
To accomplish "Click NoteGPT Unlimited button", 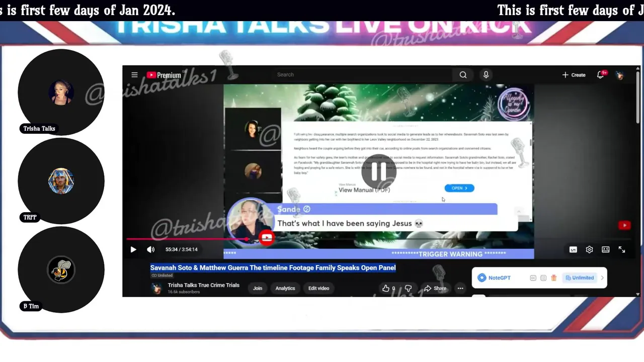I will click(x=580, y=278).
